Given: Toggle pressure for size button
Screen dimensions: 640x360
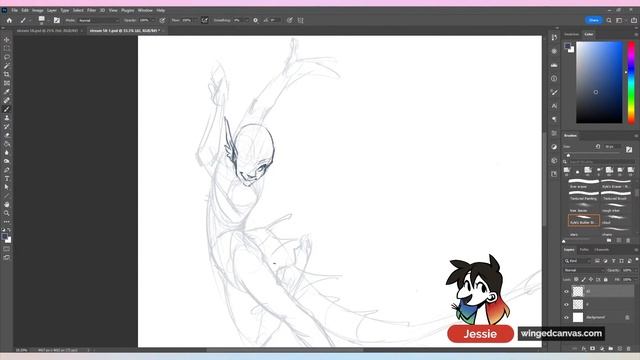Looking at the screenshot, I should click(289, 20).
